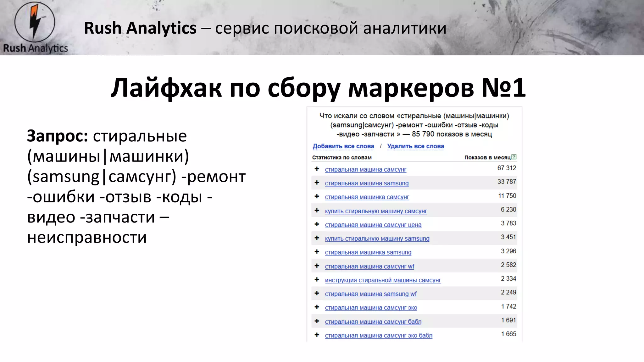Follow link 'купить стиральную машину samsung'
This screenshot has width=644, height=362.
(x=377, y=239)
